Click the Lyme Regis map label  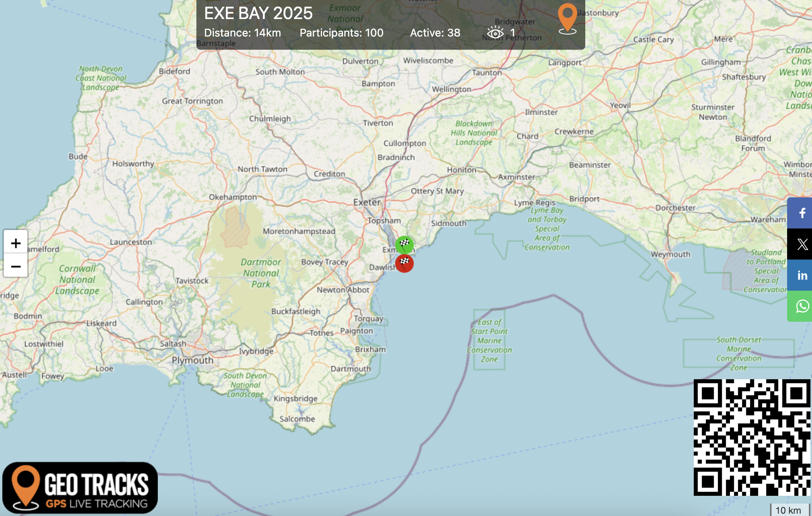tap(535, 202)
